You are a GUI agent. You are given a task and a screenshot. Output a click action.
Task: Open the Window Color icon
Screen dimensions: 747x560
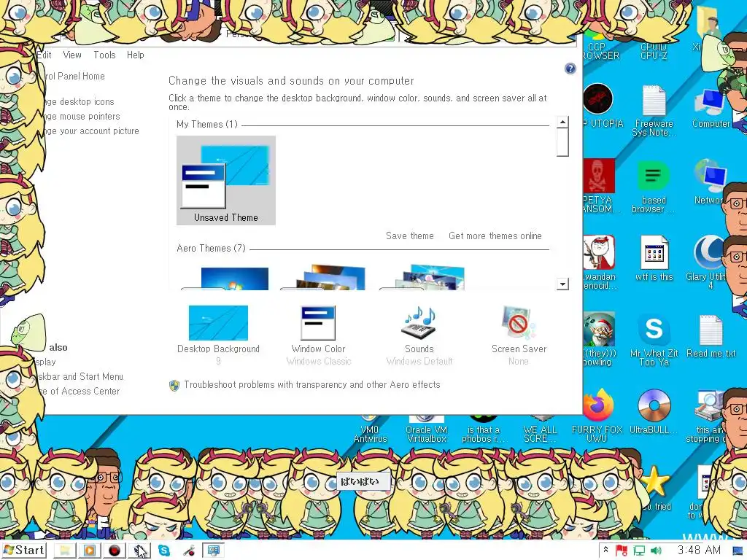318,323
